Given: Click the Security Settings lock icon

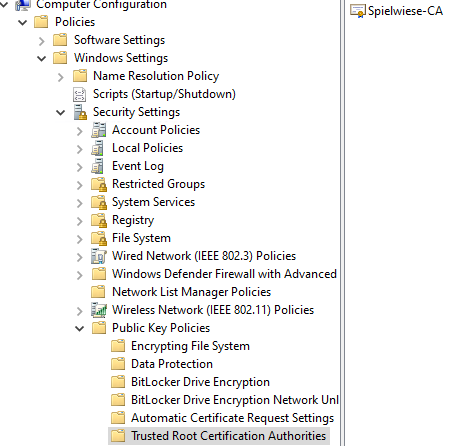Looking at the screenshot, I should pyautogui.click(x=80, y=112).
